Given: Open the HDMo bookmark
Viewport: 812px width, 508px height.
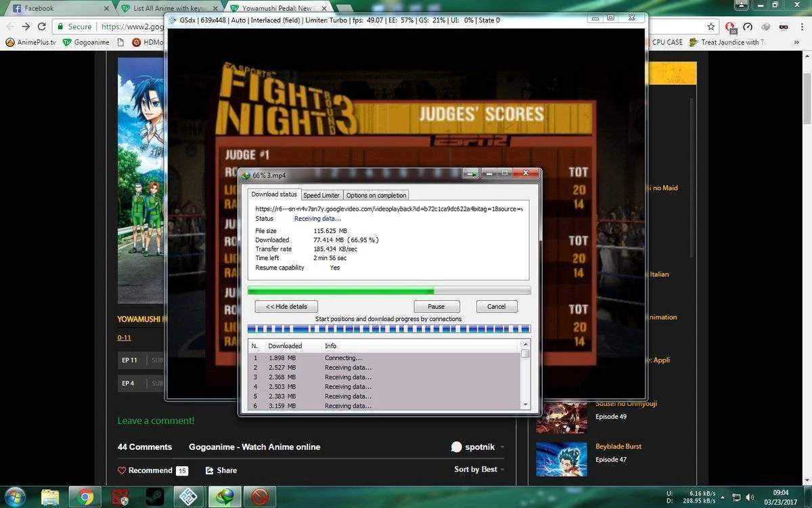Looking at the screenshot, I should (x=148, y=42).
